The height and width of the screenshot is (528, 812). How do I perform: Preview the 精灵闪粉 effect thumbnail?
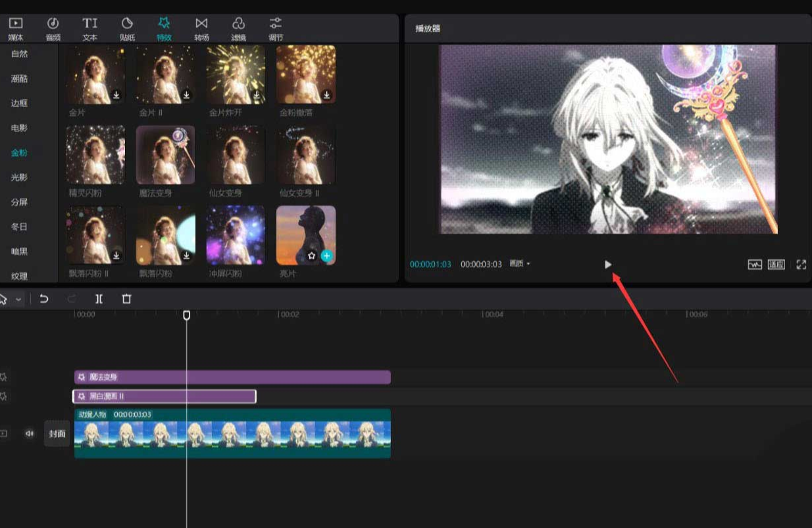tap(95, 155)
